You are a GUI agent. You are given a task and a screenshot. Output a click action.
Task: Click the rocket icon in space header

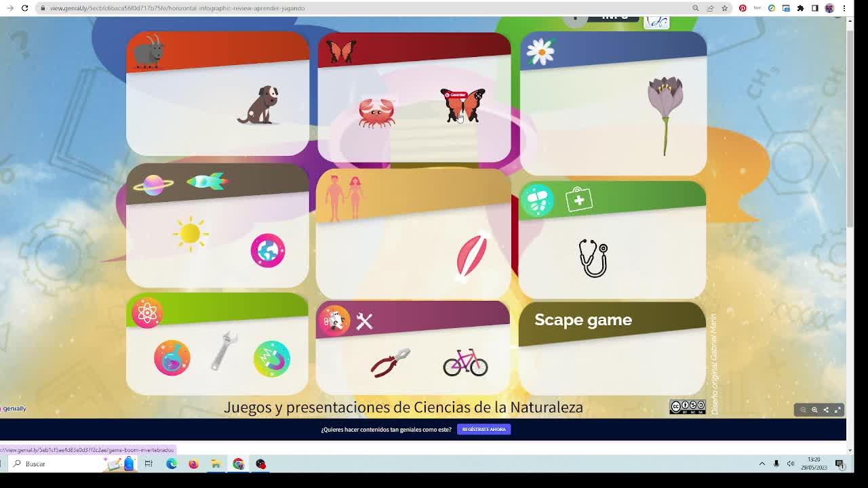(x=207, y=182)
